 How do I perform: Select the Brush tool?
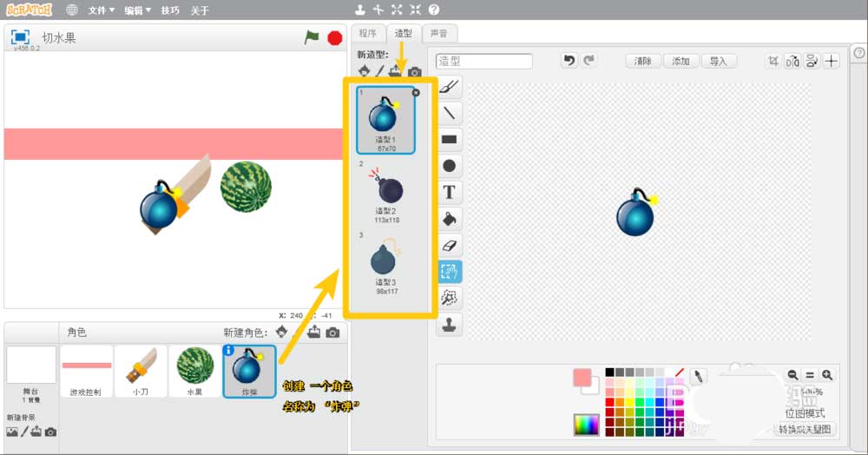click(449, 87)
